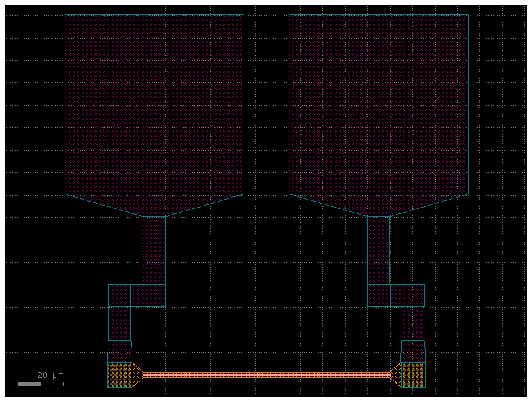Click the right horizontal elbow connector block
The height and width of the screenshot is (402, 532).
click(x=396, y=295)
